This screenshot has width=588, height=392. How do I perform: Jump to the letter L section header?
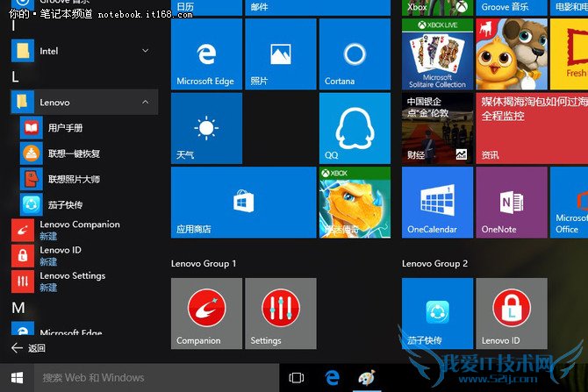(15, 77)
